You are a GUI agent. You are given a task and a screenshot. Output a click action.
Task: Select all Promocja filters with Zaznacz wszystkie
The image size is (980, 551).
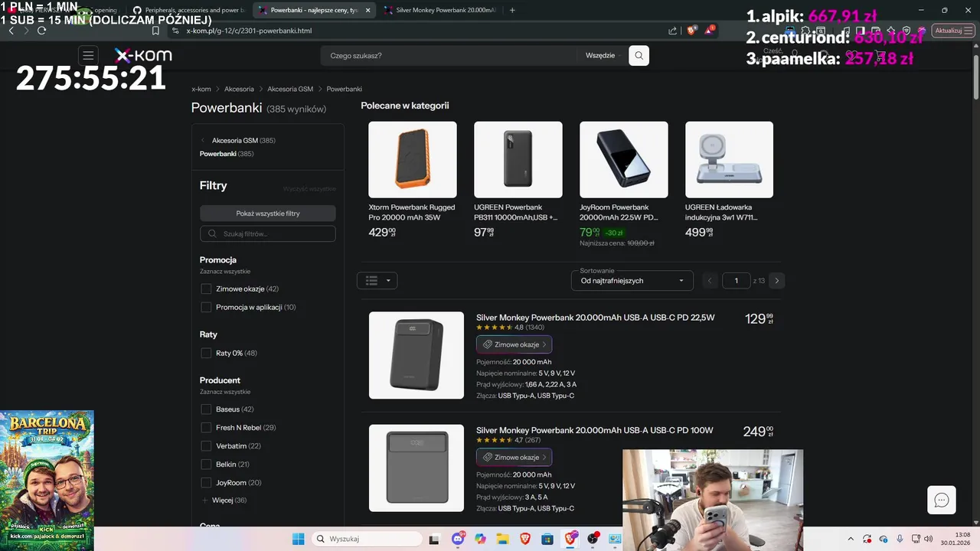coord(225,272)
